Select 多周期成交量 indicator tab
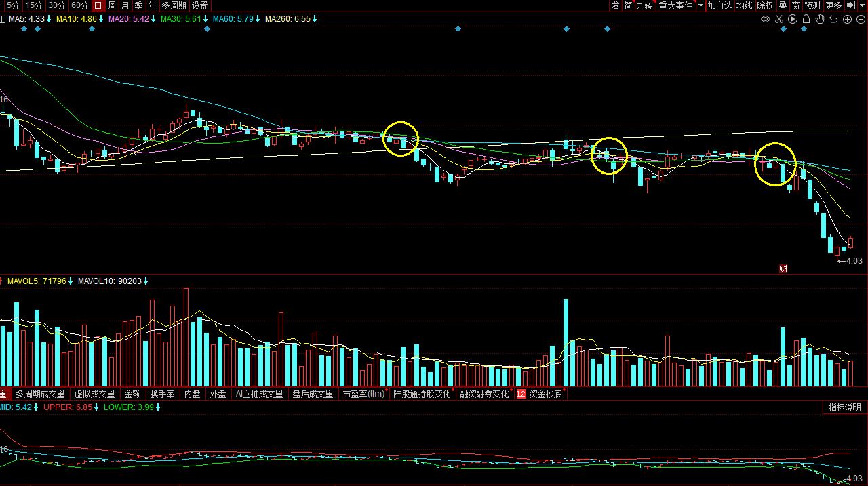Image resolution: width=868 pixels, height=486 pixels. click(41, 394)
